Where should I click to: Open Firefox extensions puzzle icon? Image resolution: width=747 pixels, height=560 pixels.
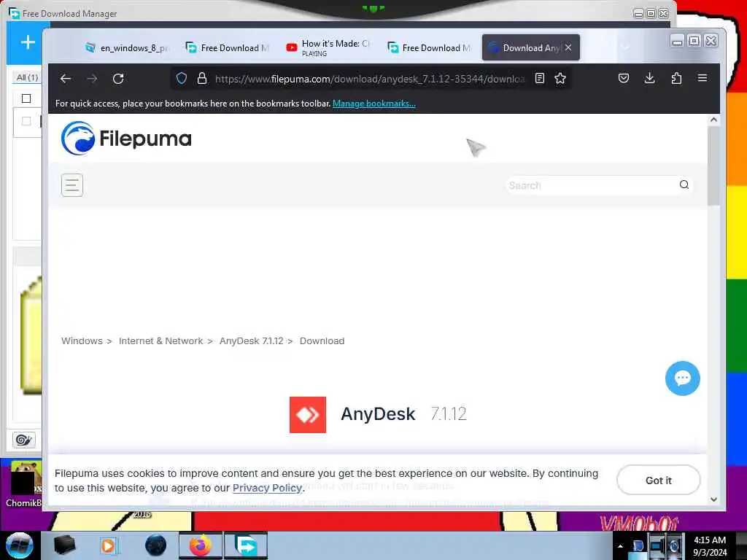coord(676,78)
